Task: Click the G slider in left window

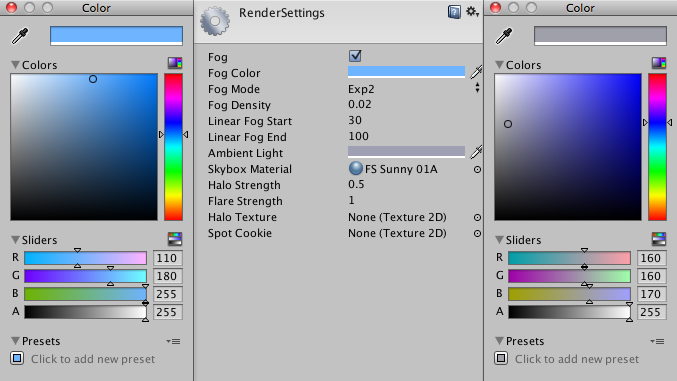Action: pyautogui.click(x=85, y=276)
